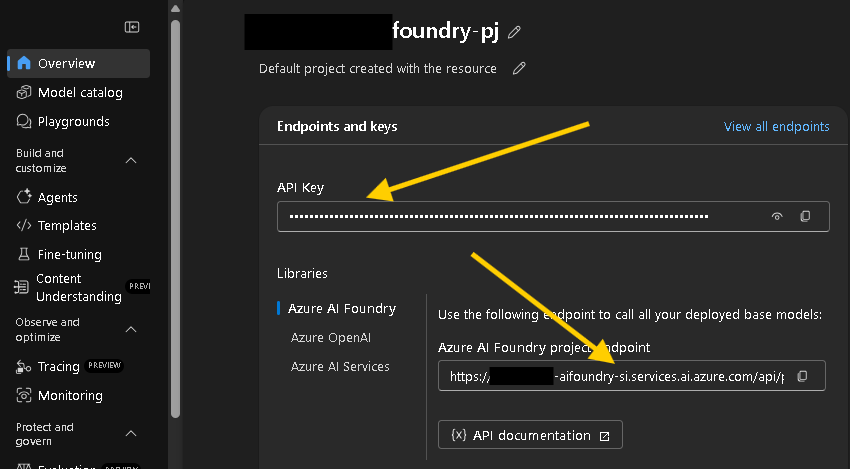The image size is (850, 469).
Task: Open the Overview page
Action: point(79,63)
